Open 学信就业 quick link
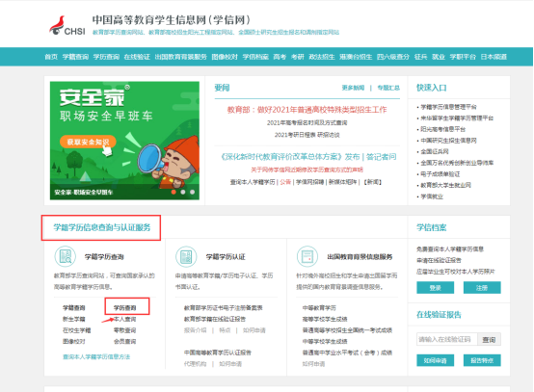This screenshot has height=392, width=534. click(x=432, y=196)
